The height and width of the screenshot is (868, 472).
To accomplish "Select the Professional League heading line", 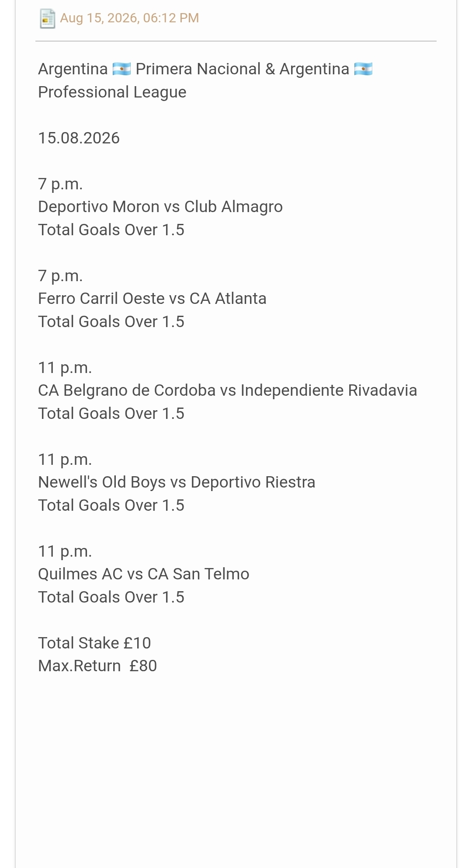I will pos(112,92).
